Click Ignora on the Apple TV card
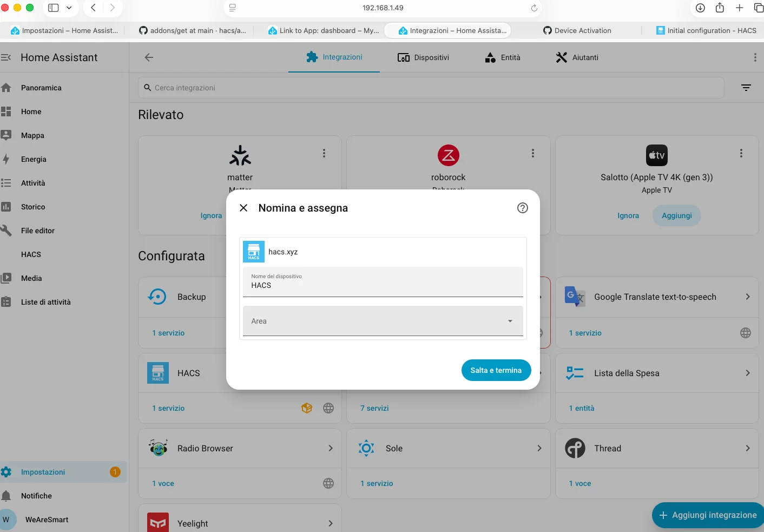The height and width of the screenshot is (532, 764). click(x=628, y=215)
